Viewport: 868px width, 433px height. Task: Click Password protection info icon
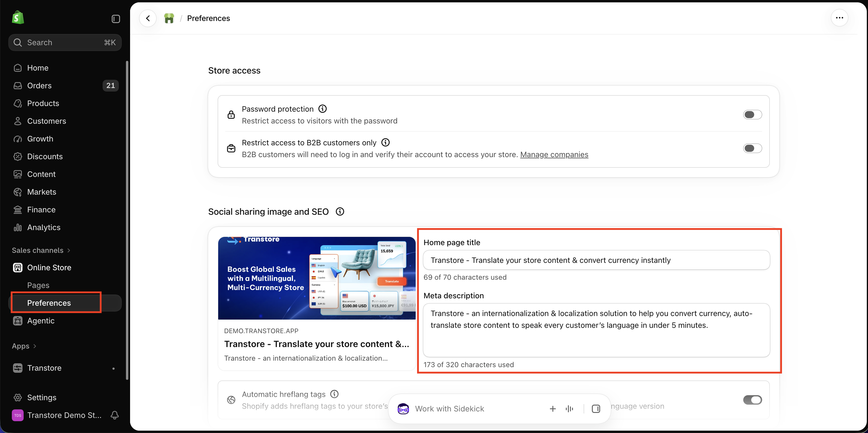coord(323,109)
